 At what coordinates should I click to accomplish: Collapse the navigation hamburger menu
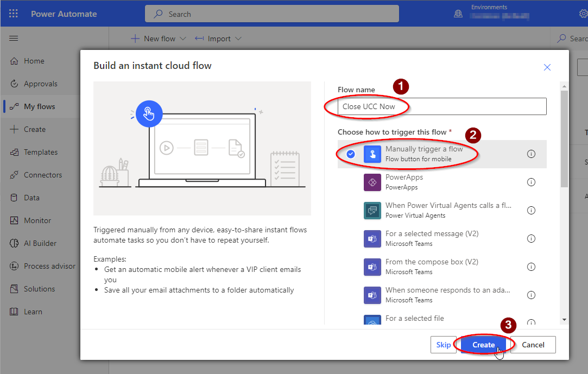coord(14,38)
